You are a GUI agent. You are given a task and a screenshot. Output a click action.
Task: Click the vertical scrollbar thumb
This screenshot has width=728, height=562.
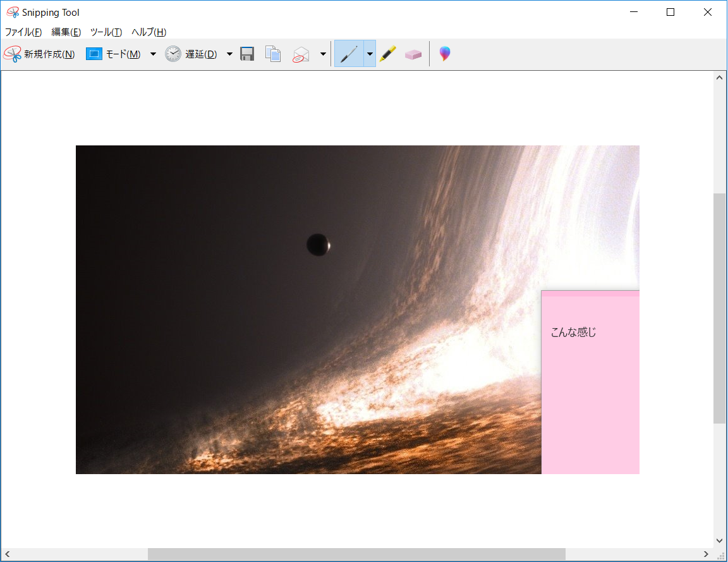point(719,308)
